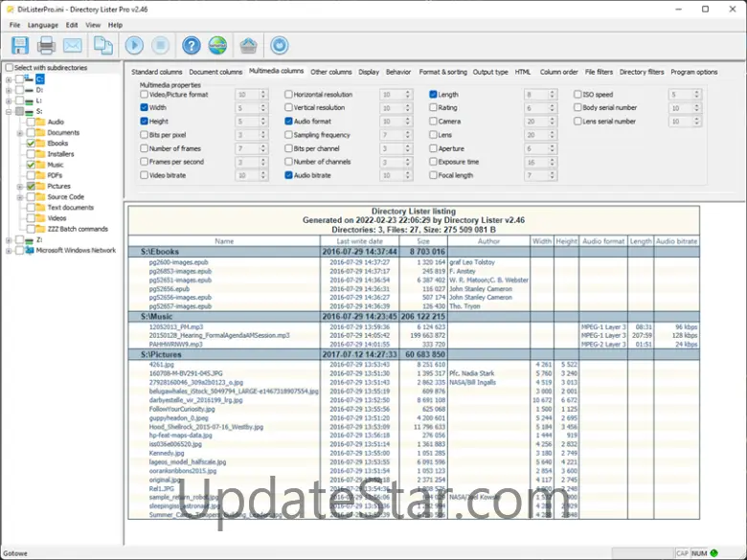The image size is (747, 560).
Task: Click the Length column width field
Action: coord(535,94)
